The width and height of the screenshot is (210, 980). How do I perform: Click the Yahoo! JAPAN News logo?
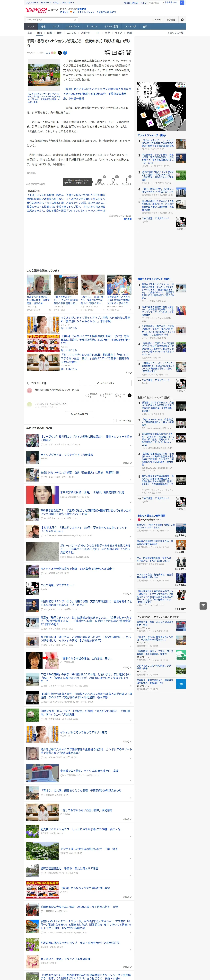coord(42,10)
